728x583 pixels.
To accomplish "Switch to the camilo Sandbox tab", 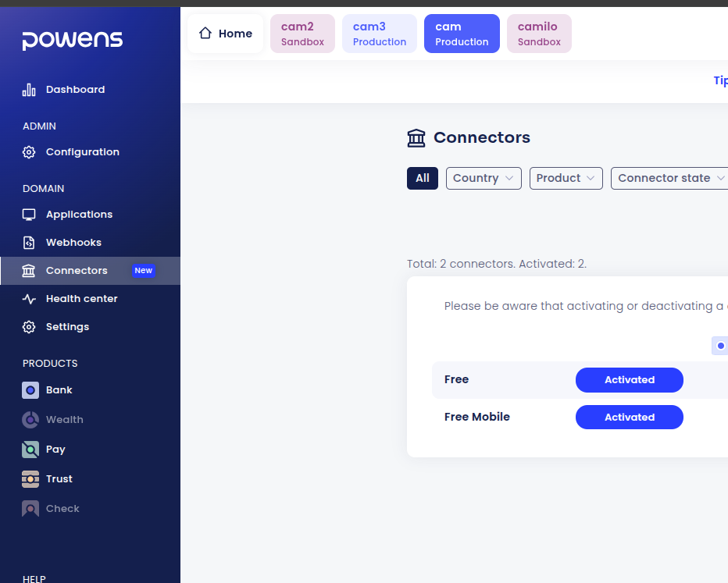I will coord(539,34).
